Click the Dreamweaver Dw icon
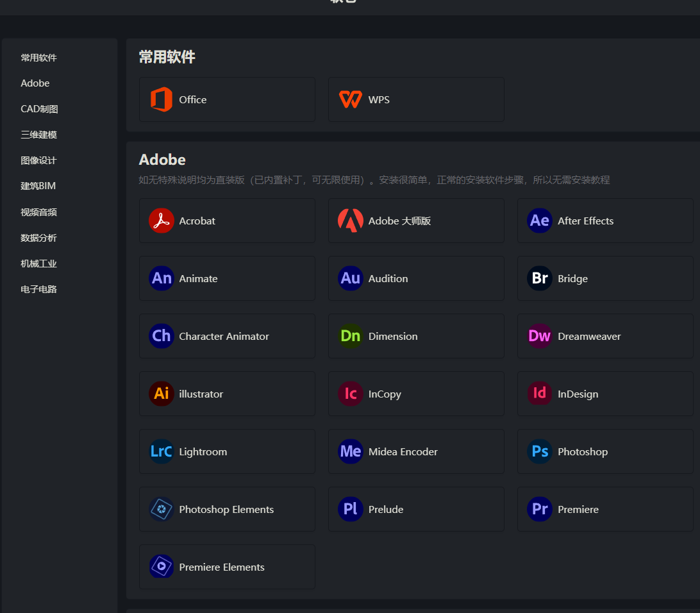This screenshot has width=700, height=613. (540, 336)
